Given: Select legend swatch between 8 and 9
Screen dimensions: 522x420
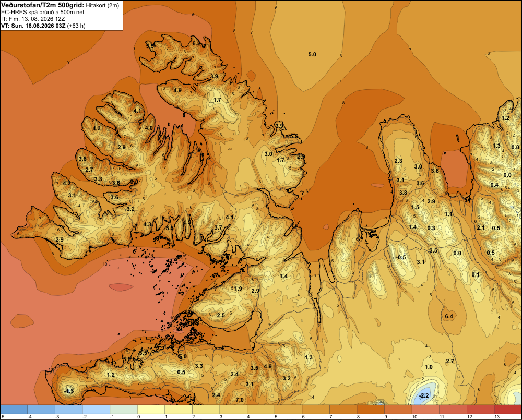Looking at the screenshot, I should pyautogui.click(x=371, y=410).
